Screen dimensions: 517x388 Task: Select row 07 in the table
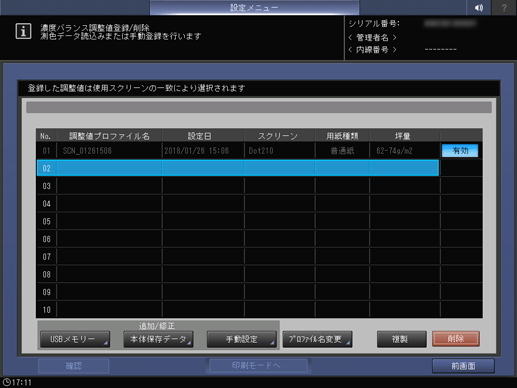[x=238, y=257]
